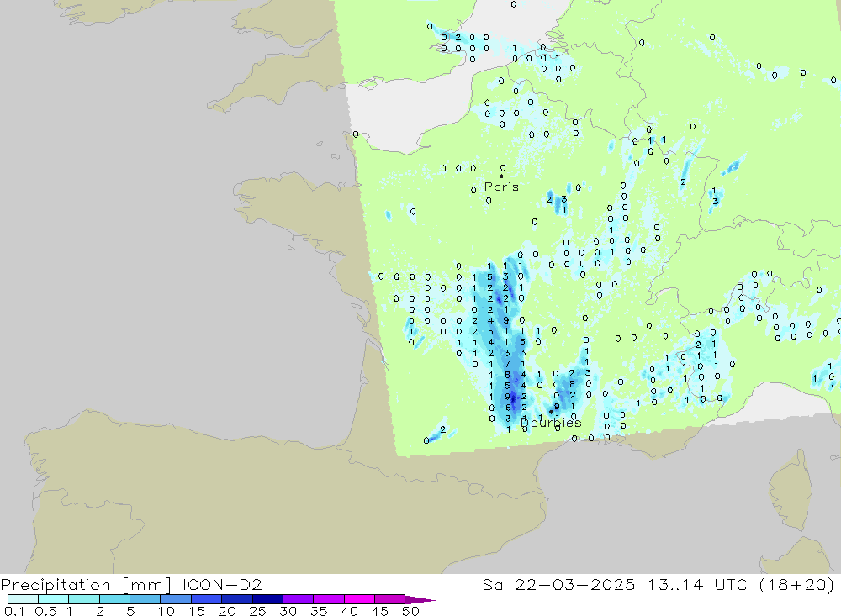841x616 pixels.
Task: Select the 35–40 mm legend swatch
Action: (328, 599)
